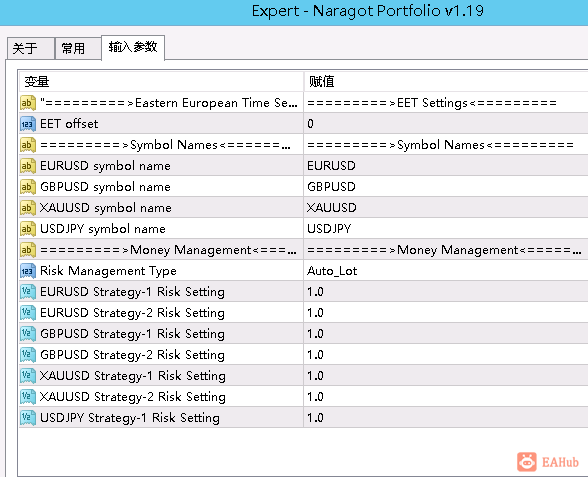This screenshot has width=588, height=477.
Task: Click double icon beside EURUSD Strategy-1 Risk Setting
Action: 28,292
